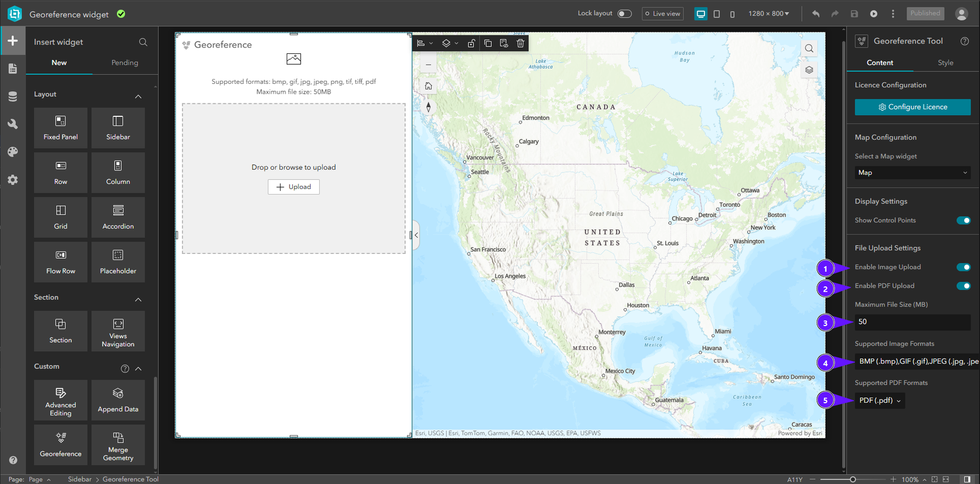Open the Map widget selection dropdown
Viewport: 980px width, 484px height.
tap(913, 173)
